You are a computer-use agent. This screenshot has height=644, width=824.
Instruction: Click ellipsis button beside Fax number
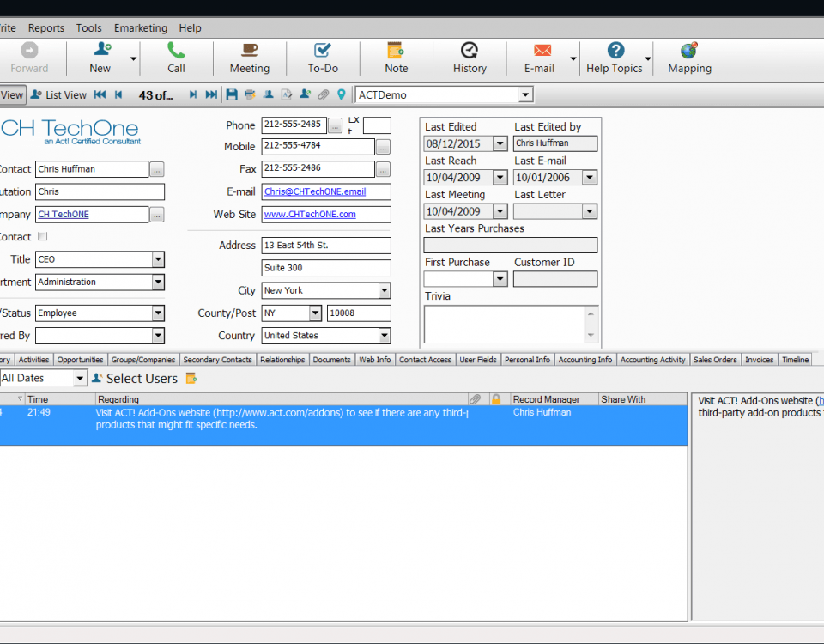tap(383, 169)
